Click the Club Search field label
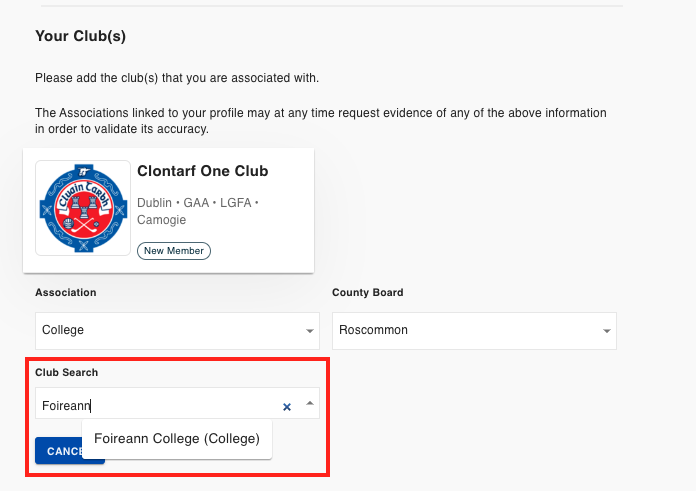 point(67,372)
